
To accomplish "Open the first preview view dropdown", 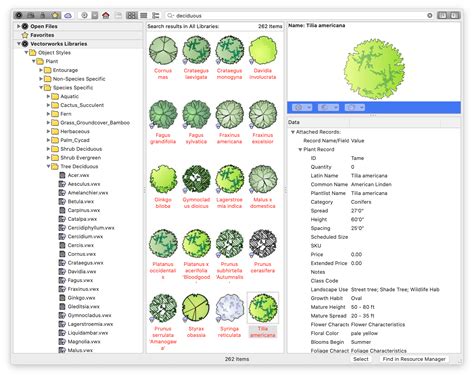I will point(302,107).
